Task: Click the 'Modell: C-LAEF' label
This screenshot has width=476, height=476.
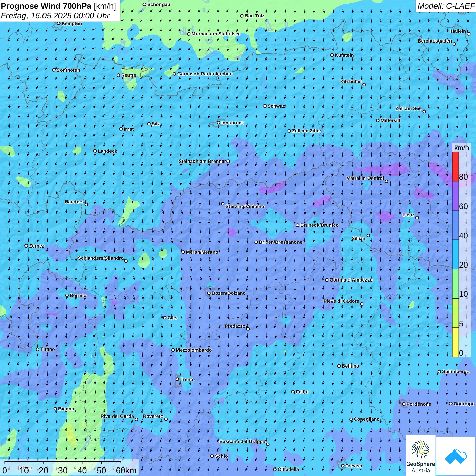Action: pyautogui.click(x=446, y=6)
